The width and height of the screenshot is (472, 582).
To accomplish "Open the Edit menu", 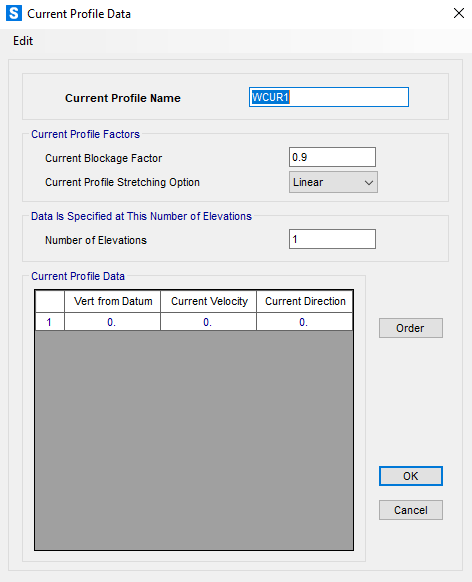I will pyautogui.click(x=23, y=41).
